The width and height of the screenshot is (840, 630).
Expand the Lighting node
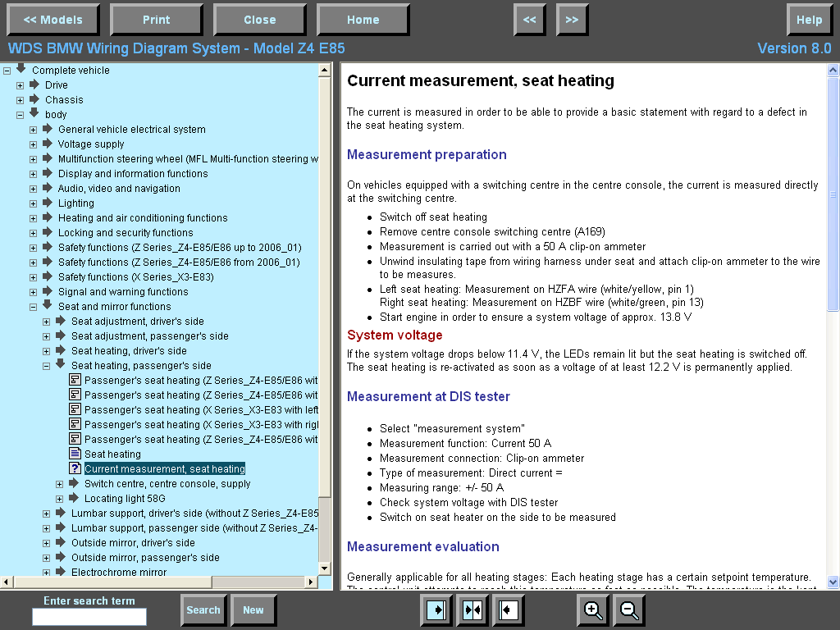point(33,203)
